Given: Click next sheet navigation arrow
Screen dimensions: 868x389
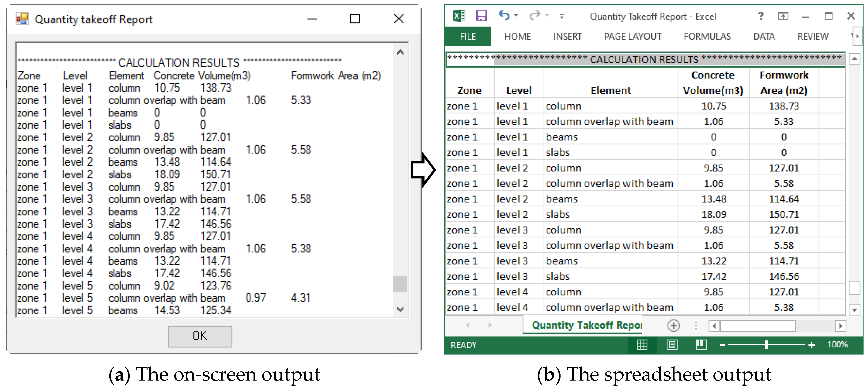Looking at the screenshot, I should coord(490,325).
